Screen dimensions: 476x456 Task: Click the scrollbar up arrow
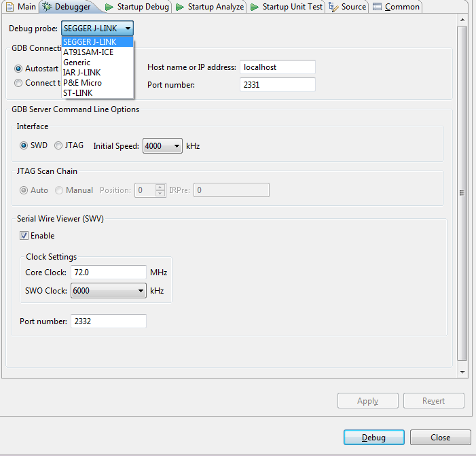pos(462,20)
